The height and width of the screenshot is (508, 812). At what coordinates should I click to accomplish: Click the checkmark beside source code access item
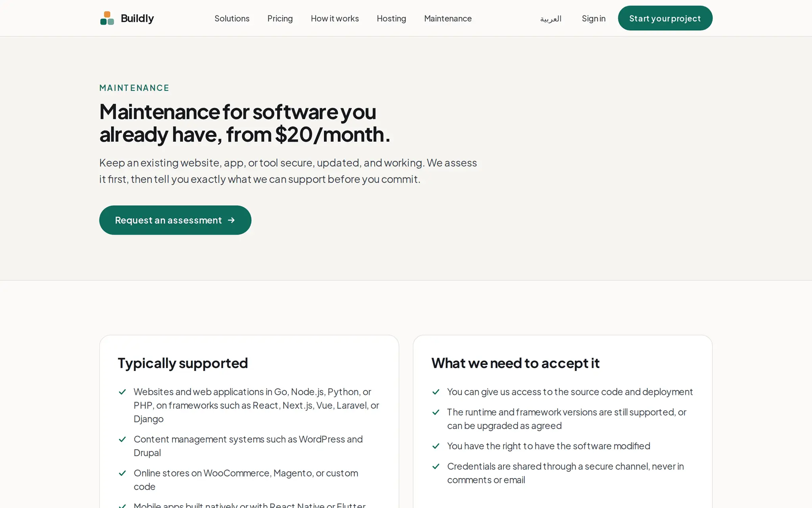coord(436,392)
